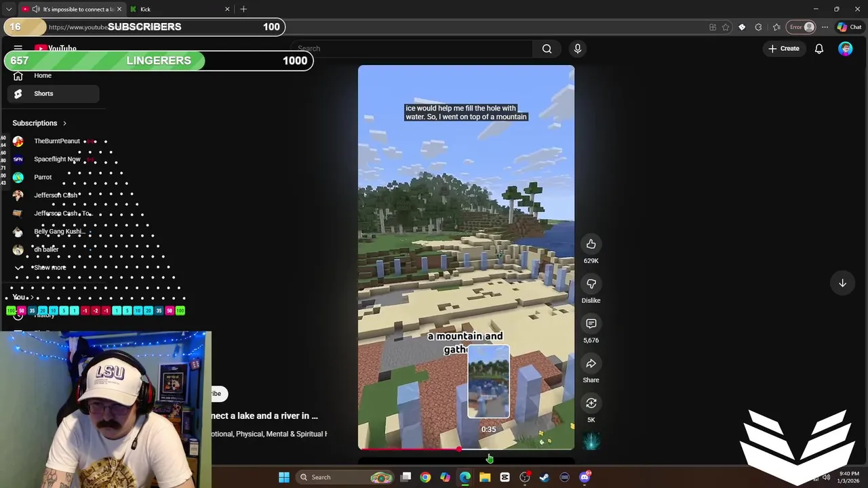Launch Chrome from the taskbar
This screenshot has width=868, height=488.
pyautogui.click(x=425, y=477)
